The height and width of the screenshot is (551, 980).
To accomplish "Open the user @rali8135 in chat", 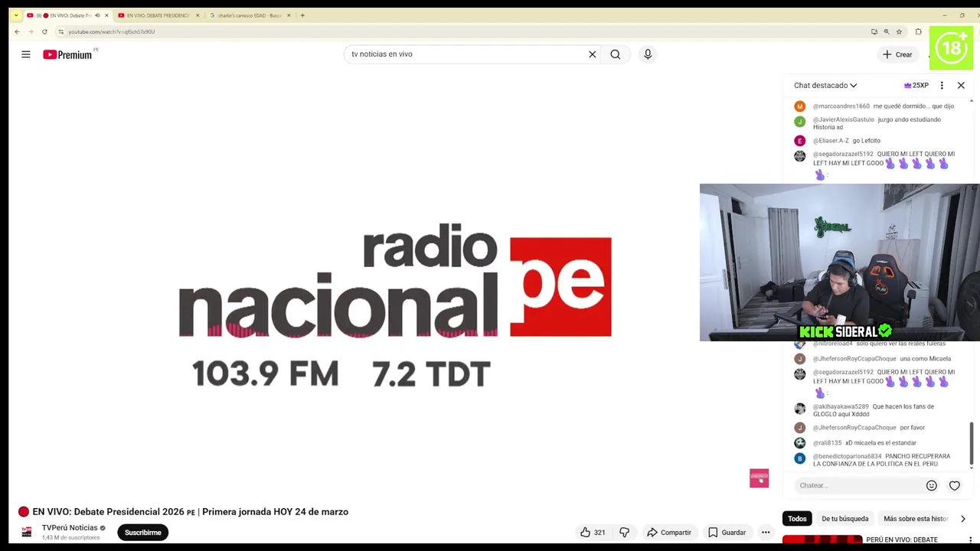I will (827, 443).
